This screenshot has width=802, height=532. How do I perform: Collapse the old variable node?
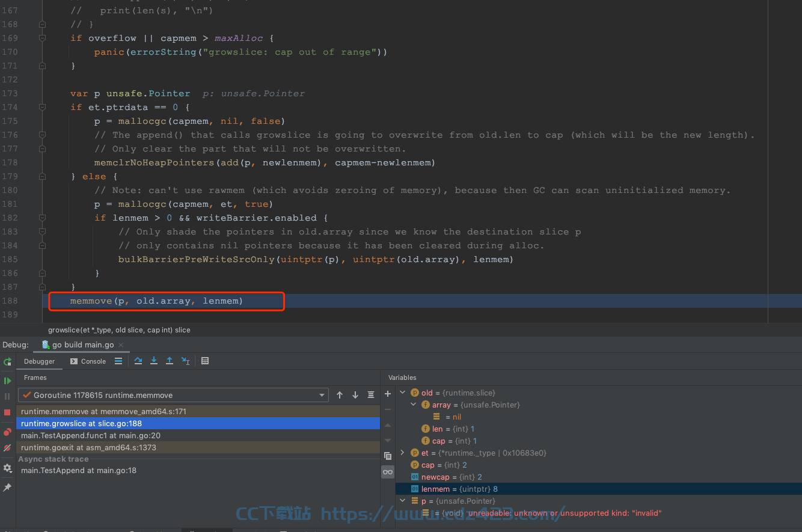(x=403, y=393)
